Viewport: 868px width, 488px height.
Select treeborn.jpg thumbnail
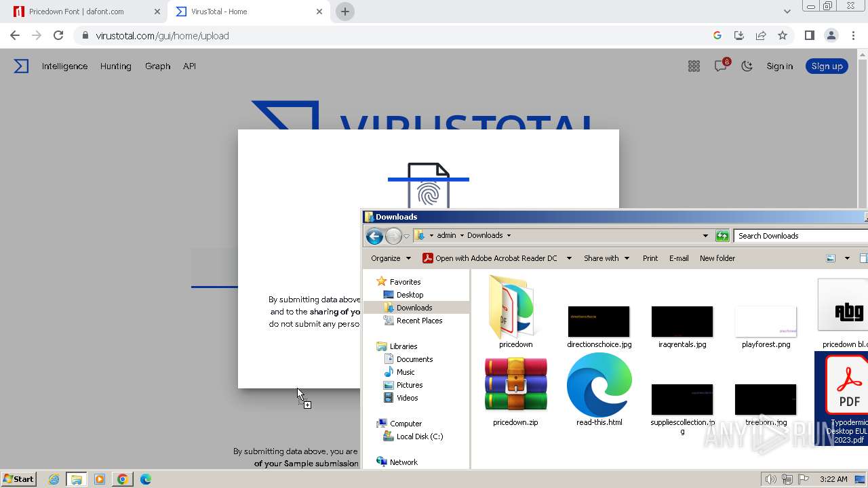(766, 404)
